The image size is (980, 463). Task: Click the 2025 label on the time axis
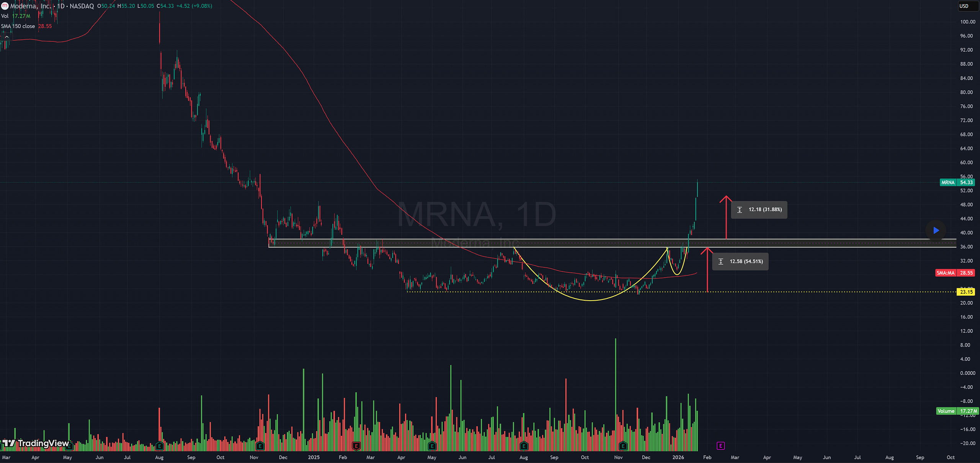[314, 457]
